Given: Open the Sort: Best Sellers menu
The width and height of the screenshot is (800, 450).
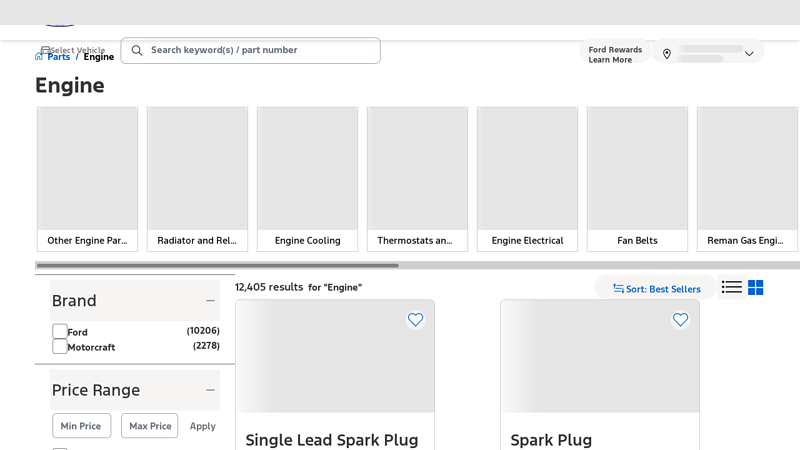Looking at the screenshot, I should click(656, 289).
